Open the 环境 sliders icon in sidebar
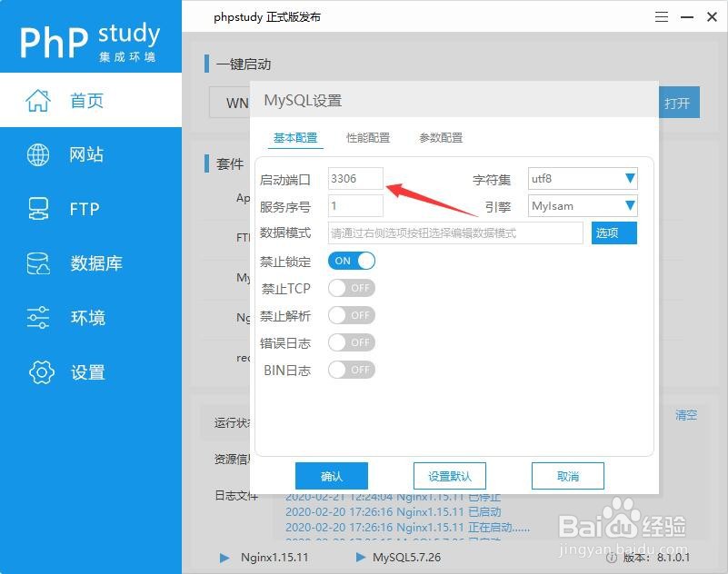This screenshot has width=728, height=574. (x=37, y=318)
